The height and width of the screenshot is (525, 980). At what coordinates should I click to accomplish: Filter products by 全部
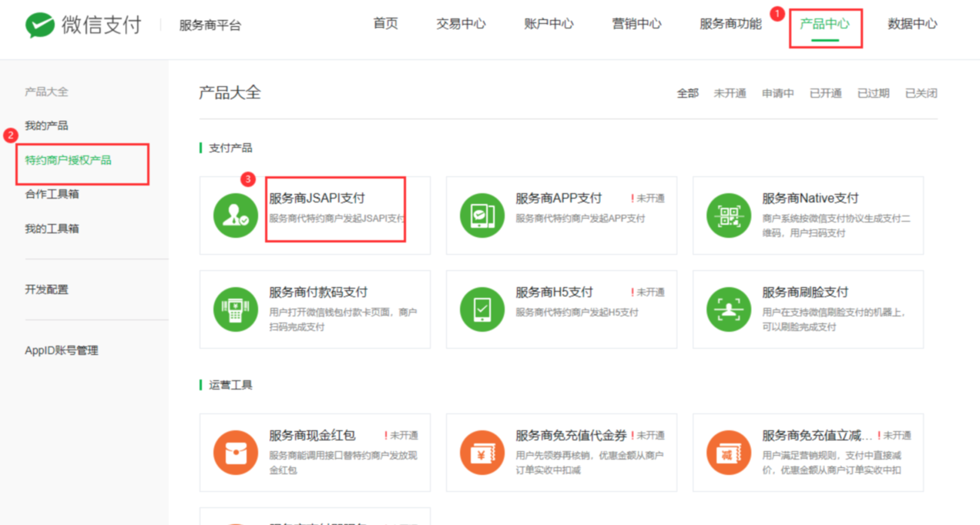point(687,93)
